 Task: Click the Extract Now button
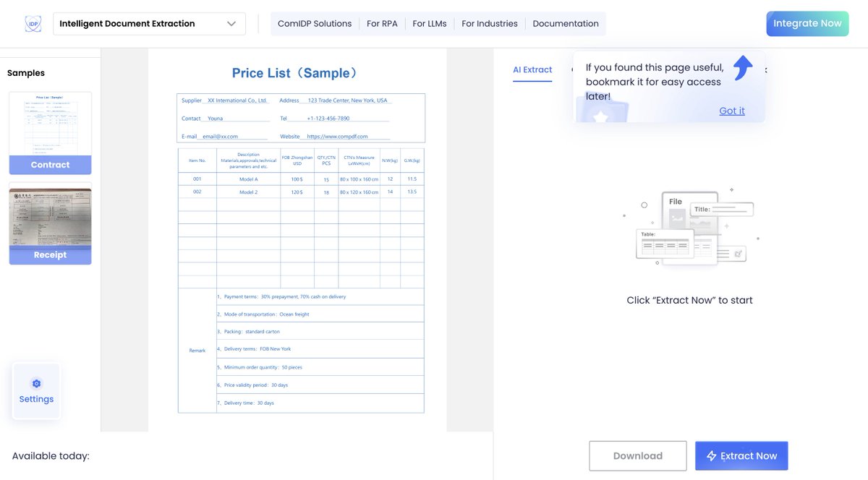coord(741,456)
